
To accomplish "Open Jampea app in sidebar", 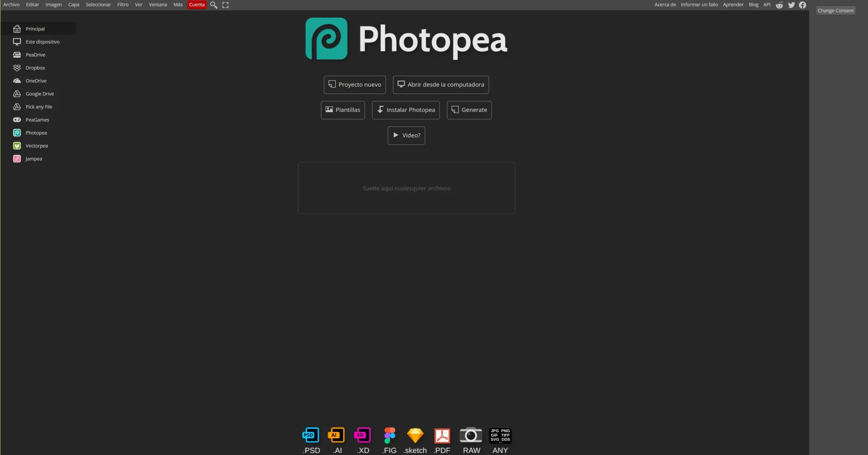I will click(x=38, y=159).
